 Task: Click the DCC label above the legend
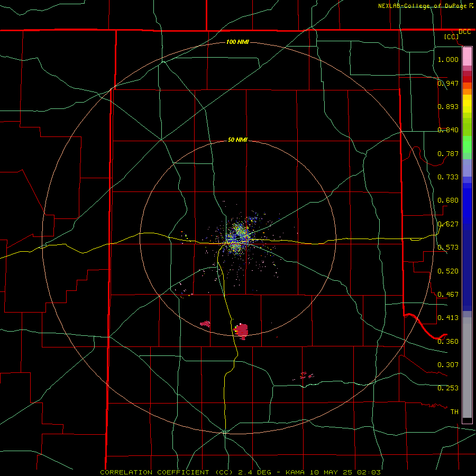pyautogui.click(x=464, y=32)
